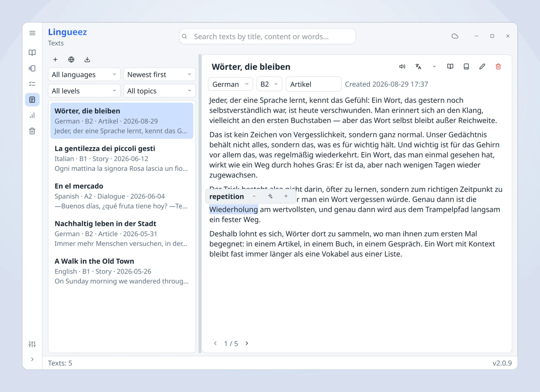Expand translation alternatives next to 'repetition'
The image size is (540, 392).
pyautogui.click(x=254, y=196)
